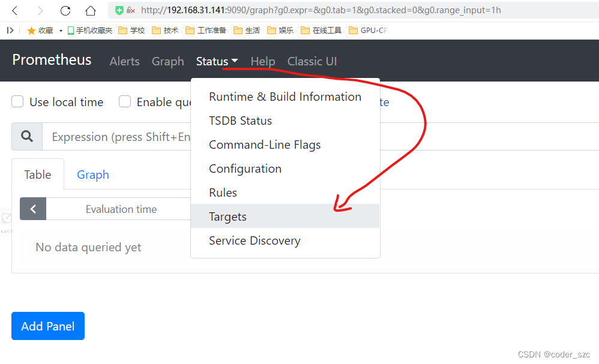Click the Add Panel button
599x364 pixels.
(x=48, y=326)
